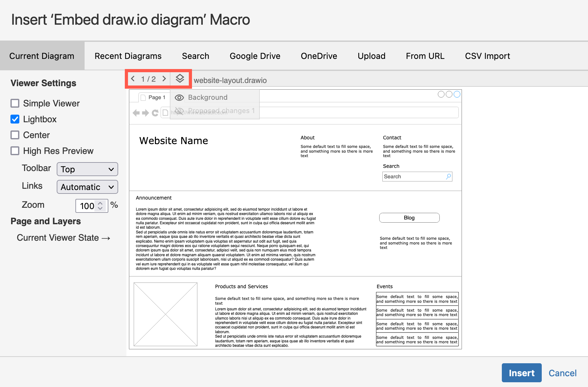Viewport: 588px width, 387px height.
Task: Hide the Background layer
Action: point(179,97)
